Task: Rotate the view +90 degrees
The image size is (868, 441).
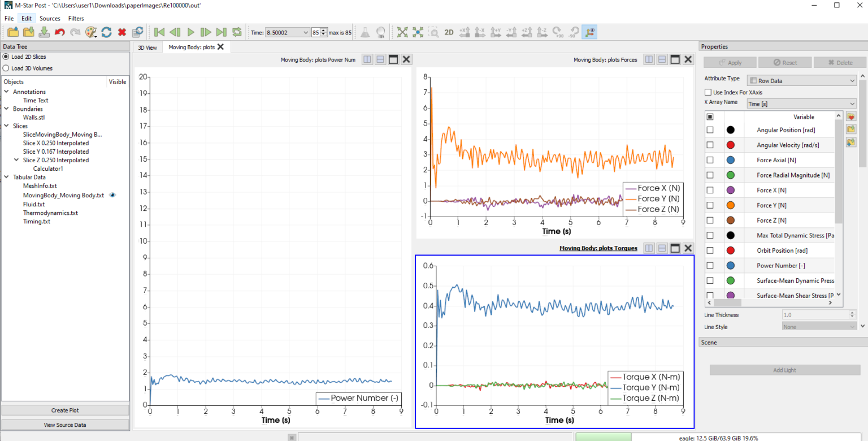Action: tap(557, 32)
